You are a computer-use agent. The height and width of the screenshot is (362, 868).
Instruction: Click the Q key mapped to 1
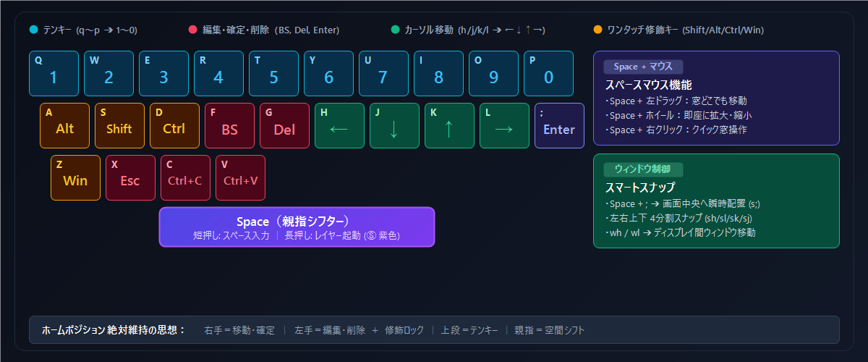click(x=54, y=74)
